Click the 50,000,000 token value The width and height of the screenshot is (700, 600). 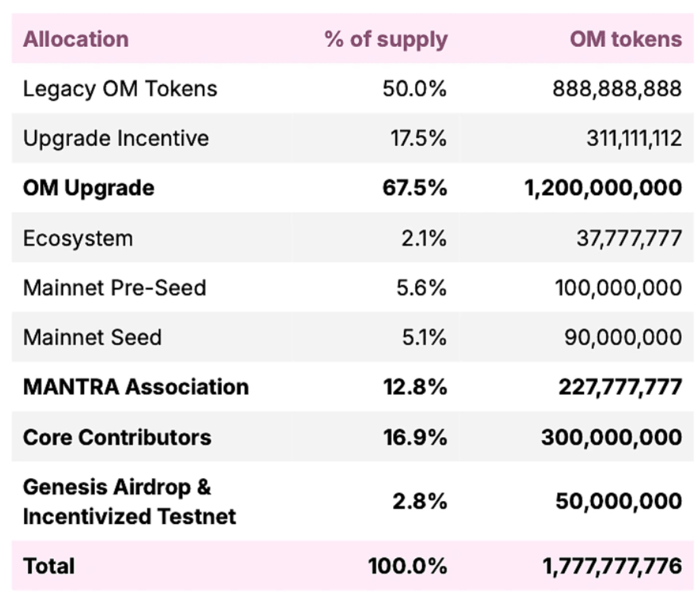[x=619, y=502]
